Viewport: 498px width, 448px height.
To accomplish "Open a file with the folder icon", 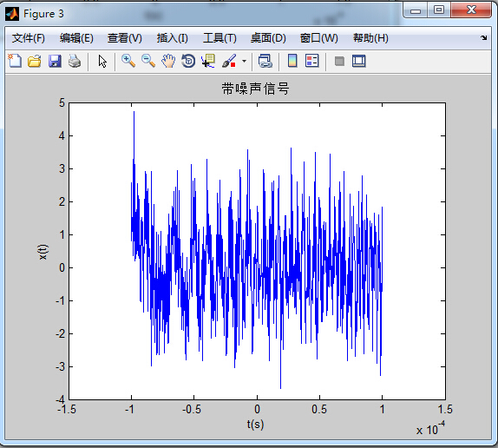I will (x=35, y=61).
